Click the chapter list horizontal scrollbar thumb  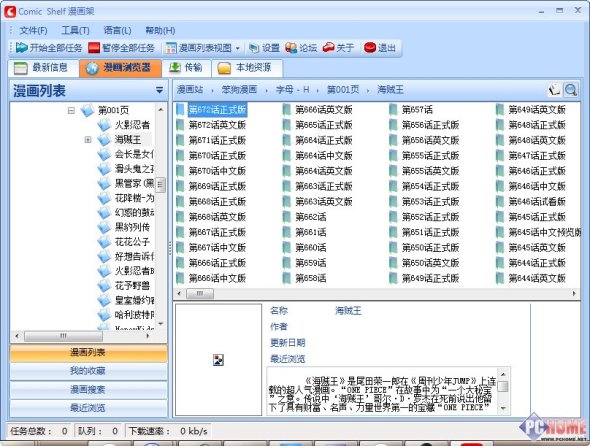[200, 293]
